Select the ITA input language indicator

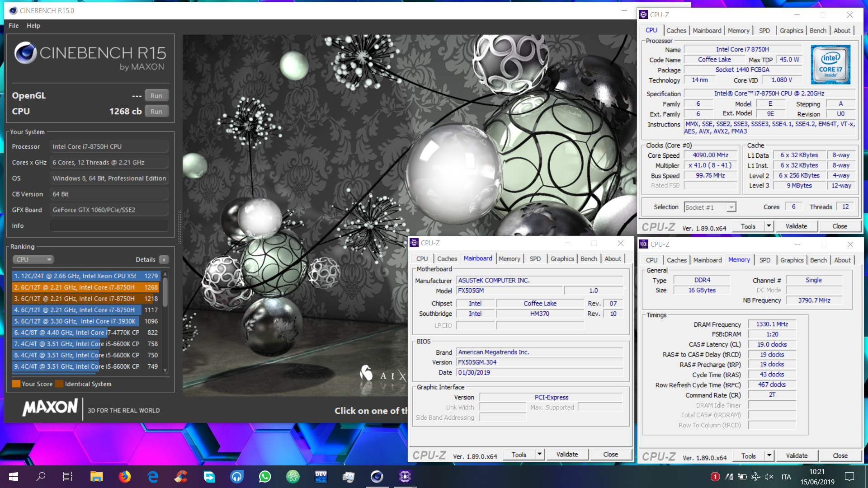(786, 477)
